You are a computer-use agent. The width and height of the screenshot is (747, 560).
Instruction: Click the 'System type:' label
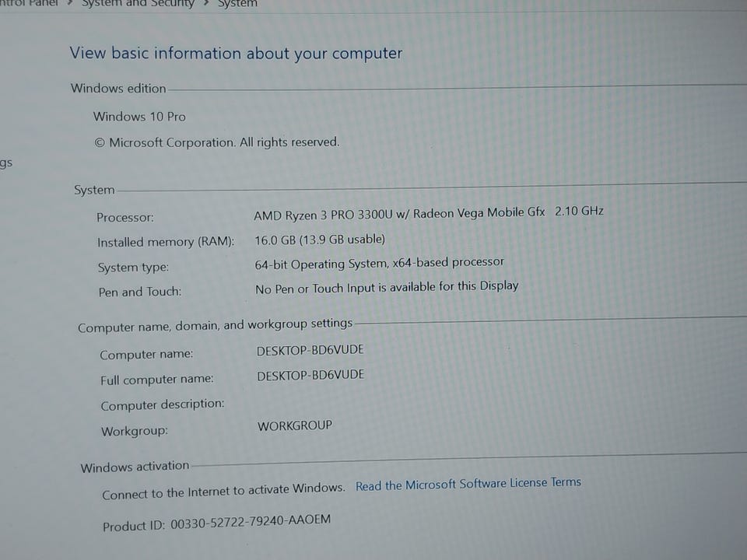click(133, 267)
